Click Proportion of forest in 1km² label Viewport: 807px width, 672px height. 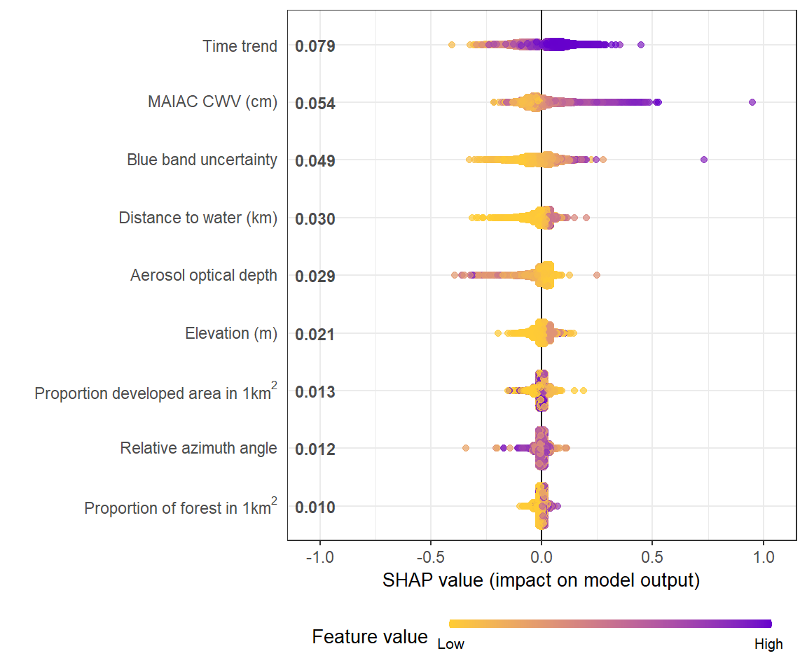coord(181,506)
